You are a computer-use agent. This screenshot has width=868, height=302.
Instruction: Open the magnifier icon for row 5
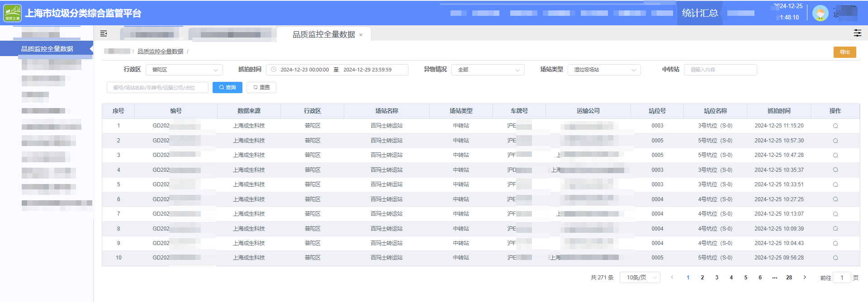click(x=835, y=184)
